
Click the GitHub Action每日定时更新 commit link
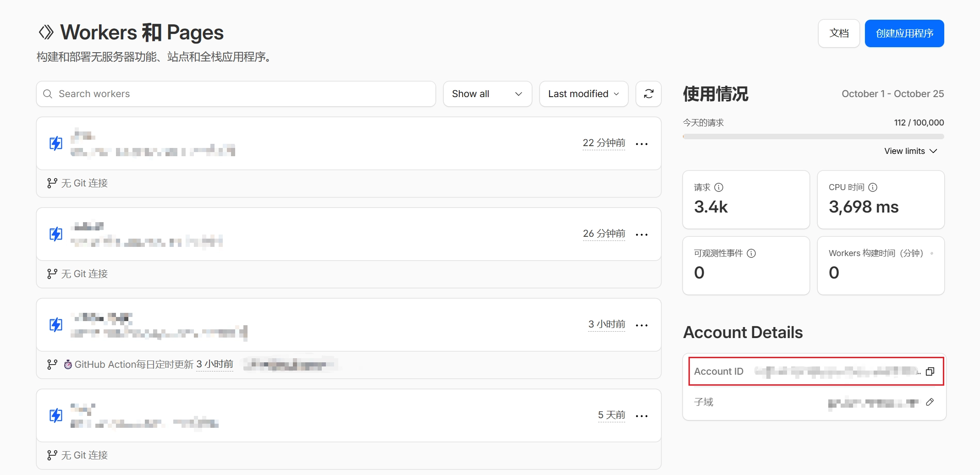134,365
